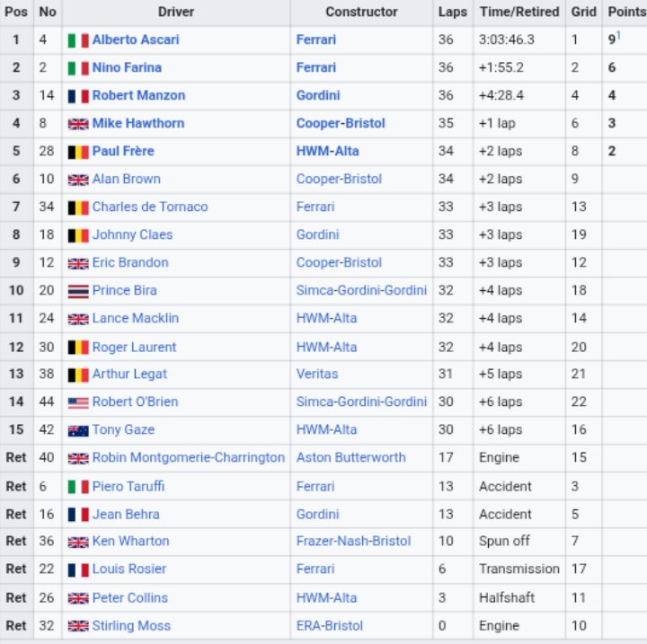Follow the Charles de Tornaco link
The width and height of the screenshot is (647, 644).
pos(150,207)
